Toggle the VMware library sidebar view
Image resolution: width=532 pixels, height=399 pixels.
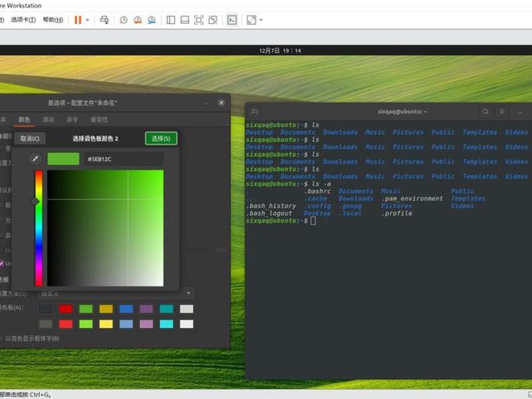171,20
